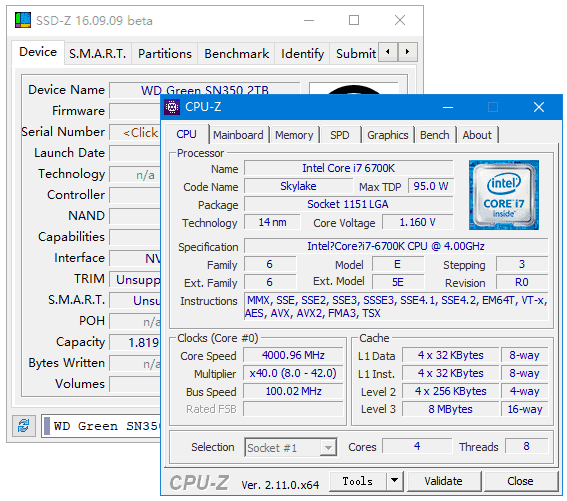
Task: Click the Threads count value '8'
Action: point(526,446)
